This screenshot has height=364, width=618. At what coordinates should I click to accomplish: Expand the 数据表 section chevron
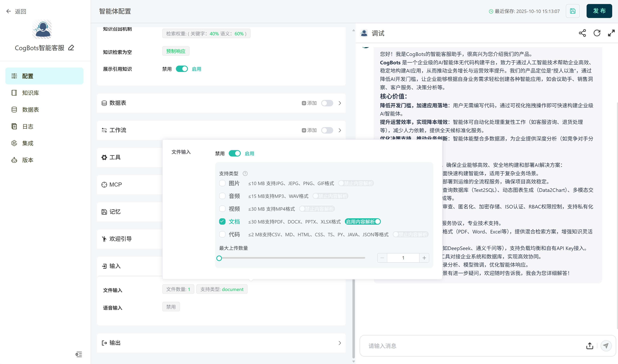[340, 103]
